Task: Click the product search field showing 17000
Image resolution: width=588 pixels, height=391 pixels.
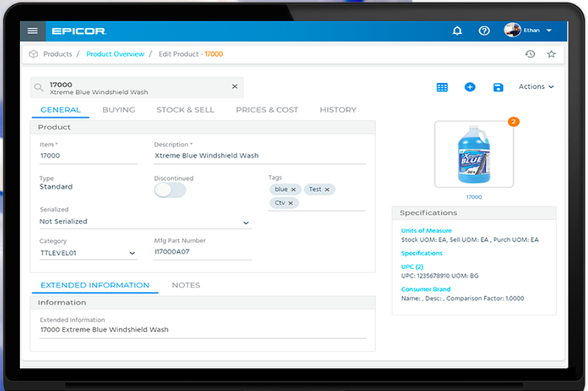Action: [137, 87]
